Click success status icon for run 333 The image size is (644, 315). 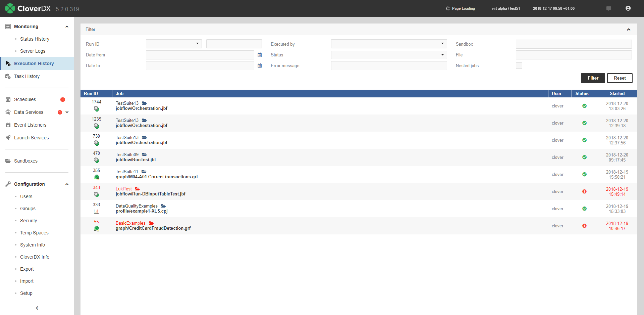(x=584, y=209)
